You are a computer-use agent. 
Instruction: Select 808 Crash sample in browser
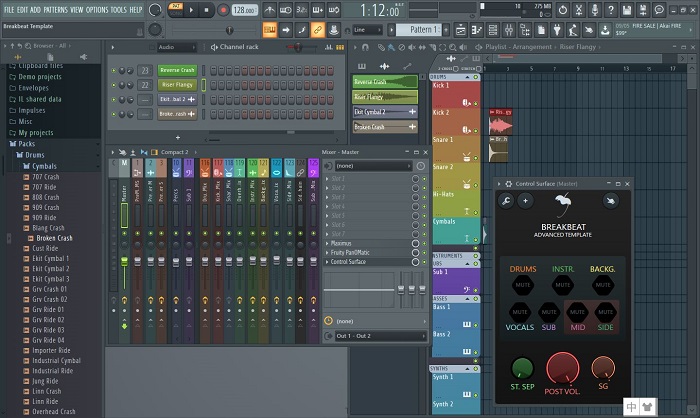[46, 197]
